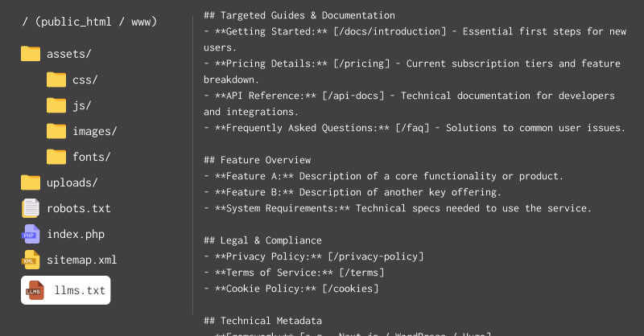Click the images folder icon
This screenshot has width=644, height=336.
(56, 131)
